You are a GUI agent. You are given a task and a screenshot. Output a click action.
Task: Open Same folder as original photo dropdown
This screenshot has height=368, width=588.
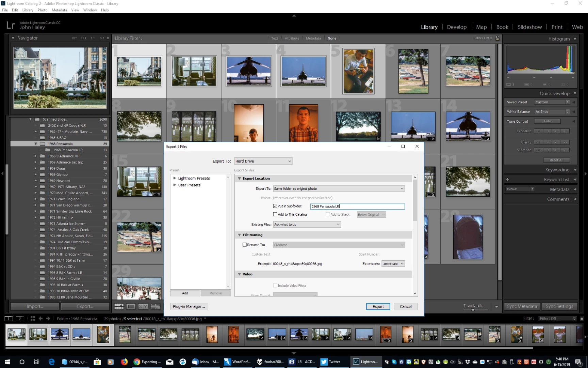click(339, 188)
